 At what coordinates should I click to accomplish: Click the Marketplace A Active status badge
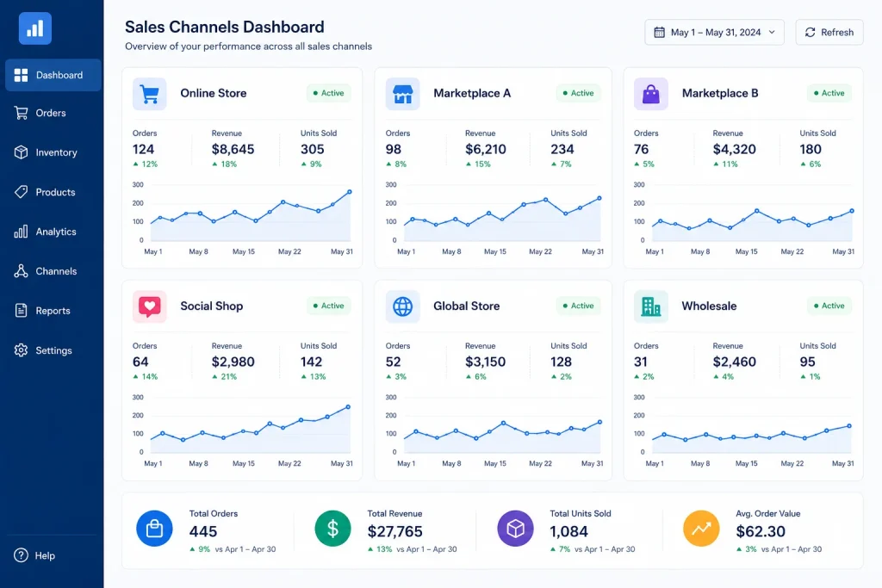[x=578, y=93]
